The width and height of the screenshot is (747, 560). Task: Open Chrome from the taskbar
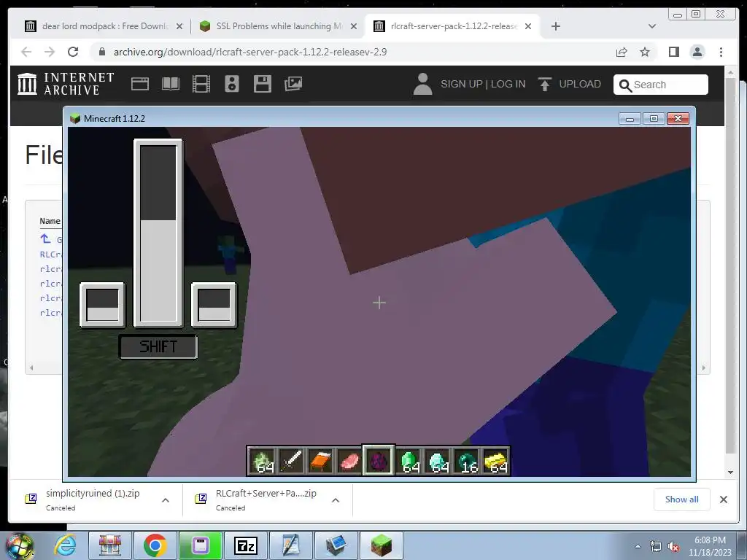pos(155,545)
